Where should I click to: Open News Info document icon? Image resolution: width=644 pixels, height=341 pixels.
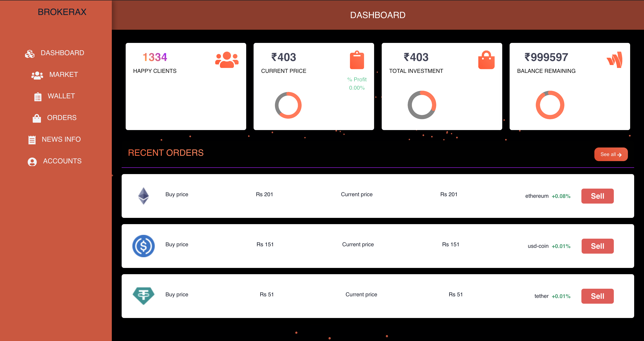(32, 139)
